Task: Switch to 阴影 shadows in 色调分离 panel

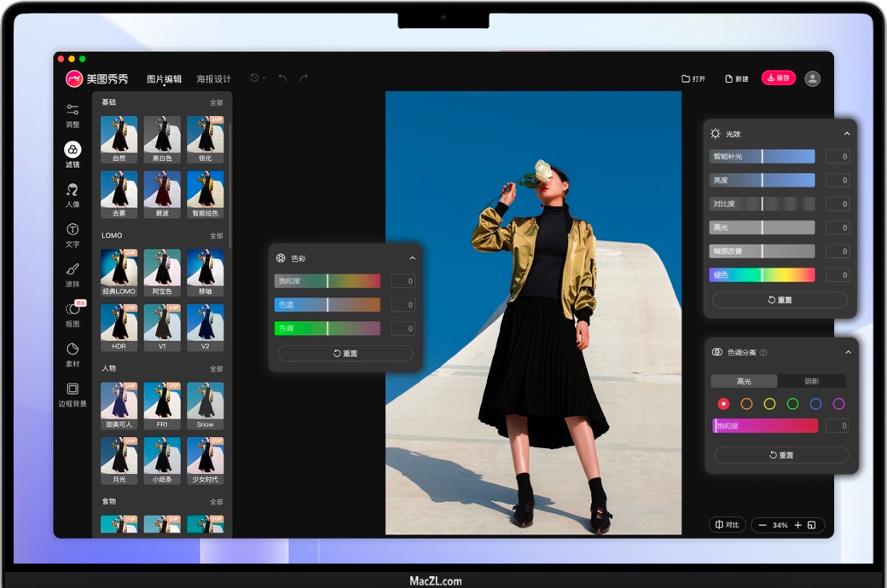Action: coord(812,382)
